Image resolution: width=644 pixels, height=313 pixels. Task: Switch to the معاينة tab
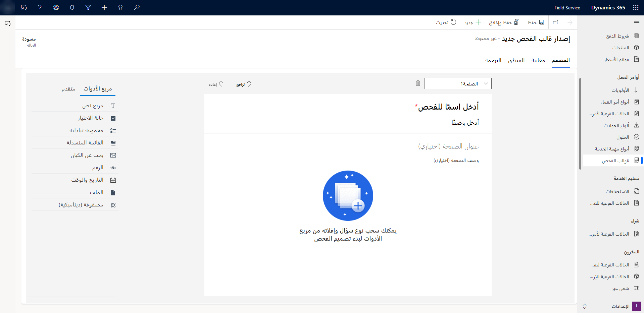pyautogui.click(x=538, y=60)
